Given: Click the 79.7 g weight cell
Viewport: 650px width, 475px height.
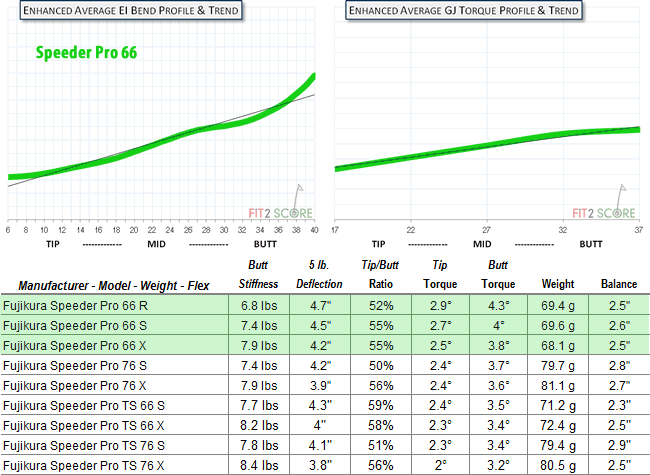Looking at the screenshot, I should (558, 366).
